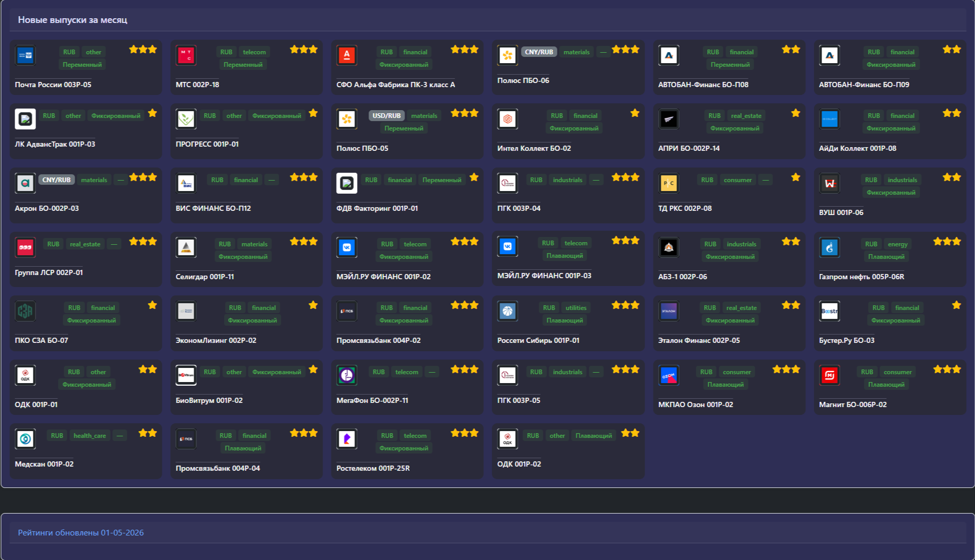Image resolution: width=975 pixels, height=560 pixels.
Task: Open the Бустер.Ру БО-03 logo icon
Action: 829,311
